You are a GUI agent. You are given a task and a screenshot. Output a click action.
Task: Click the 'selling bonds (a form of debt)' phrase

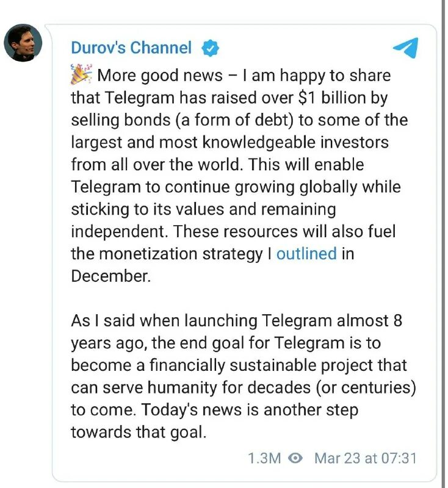tap(182, 120)
